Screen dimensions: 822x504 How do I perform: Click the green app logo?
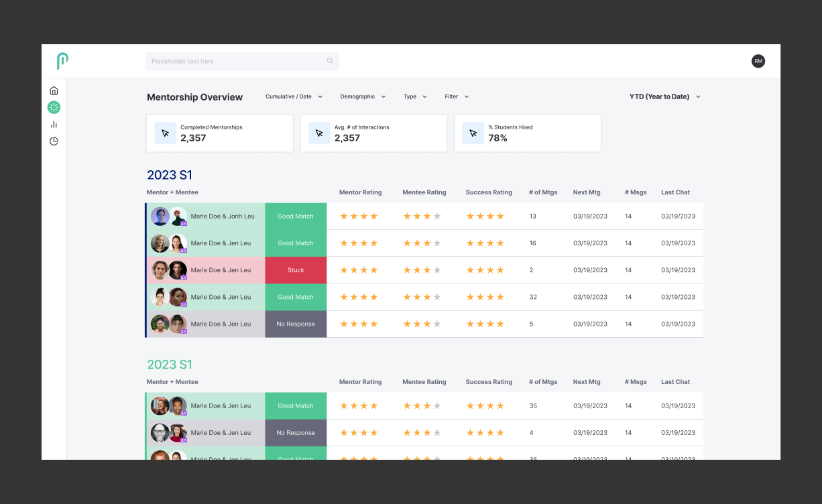[x=62, y=61]
